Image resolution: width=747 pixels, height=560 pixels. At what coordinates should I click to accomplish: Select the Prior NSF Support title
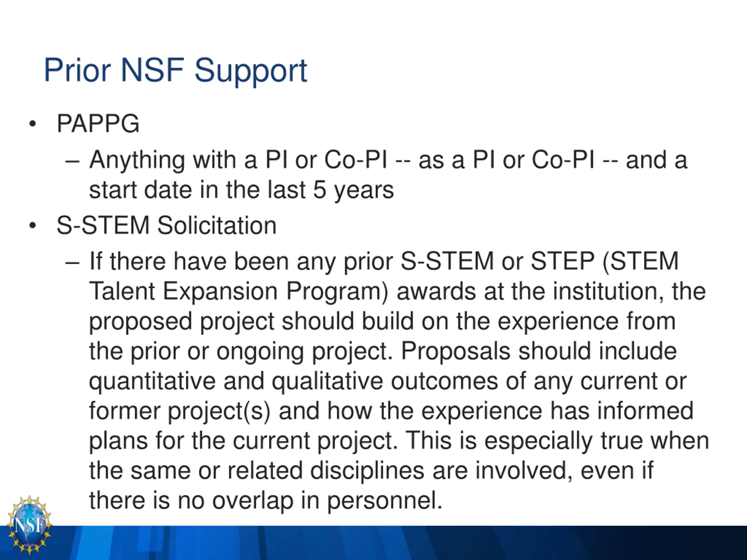tap(175, 71)
